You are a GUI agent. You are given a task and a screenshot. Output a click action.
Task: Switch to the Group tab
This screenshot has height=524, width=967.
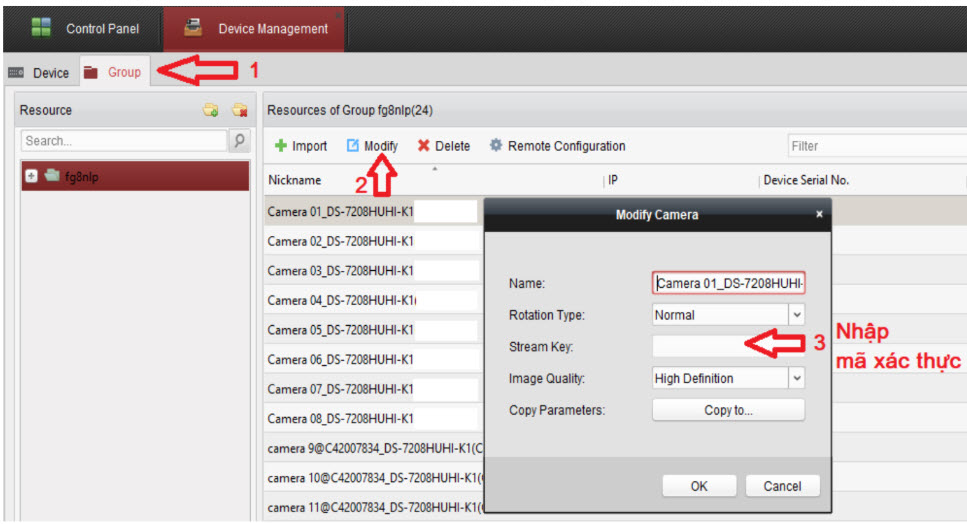pyautogui.click(x=113, y=72)
